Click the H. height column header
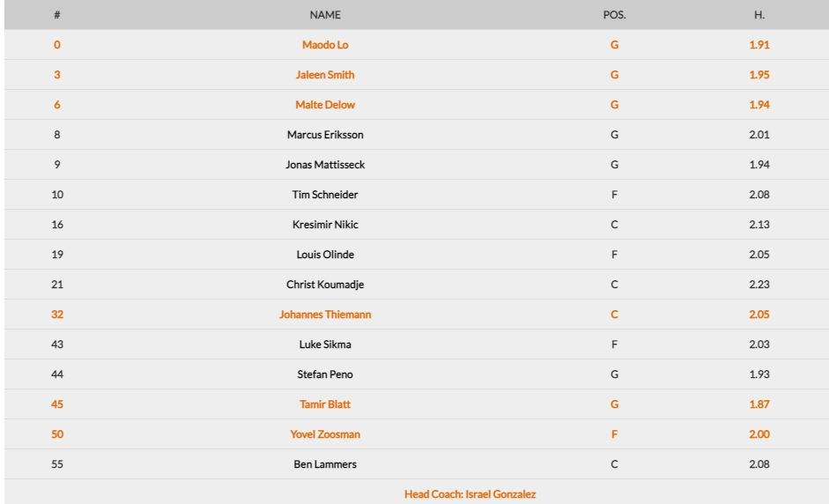Image resolution: width=829 pixels, height=504 pixels. click(x=759, y=15)
